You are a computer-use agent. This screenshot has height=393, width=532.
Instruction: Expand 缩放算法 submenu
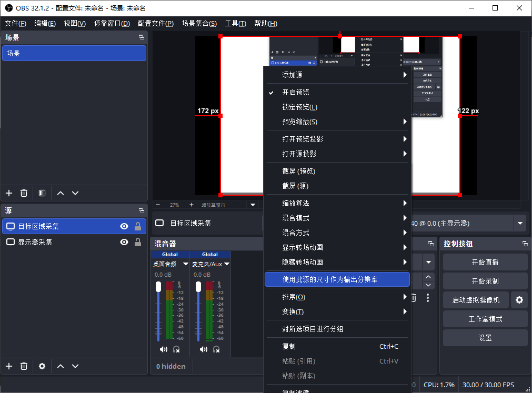point(337,203)
